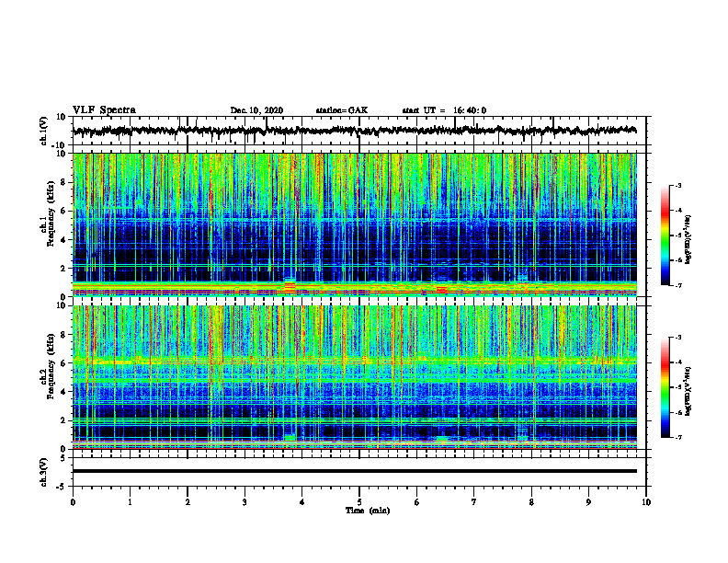Click time axis tick label "4"
The height and width of the screenshot is (563, 728).
302,502
